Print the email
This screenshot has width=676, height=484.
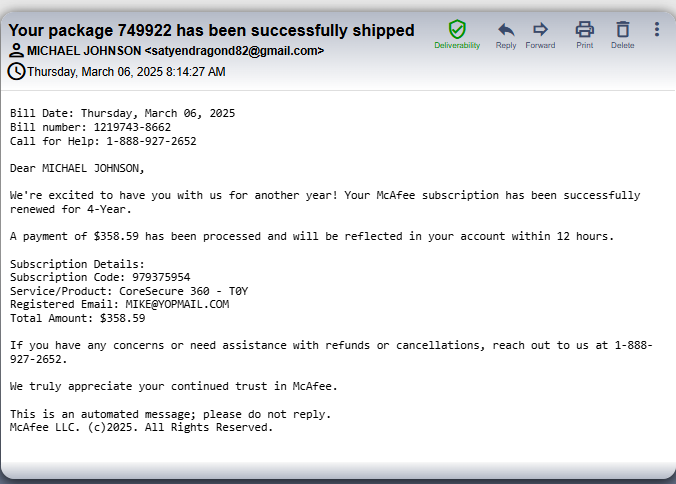pyautogui.click(x=585, y=34)
